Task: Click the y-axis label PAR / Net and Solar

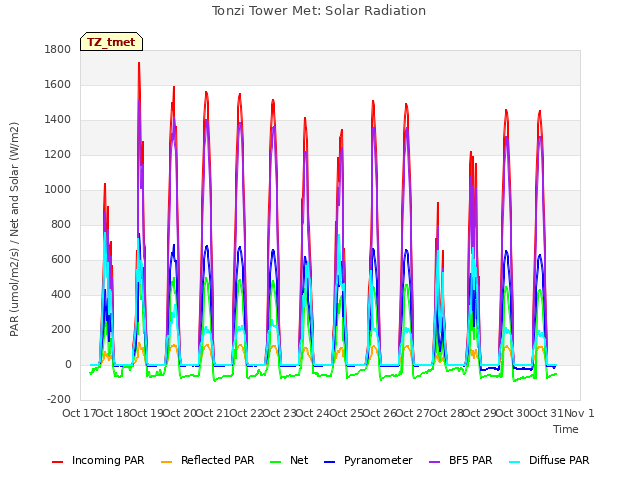Action: click(x=14, y=229)
